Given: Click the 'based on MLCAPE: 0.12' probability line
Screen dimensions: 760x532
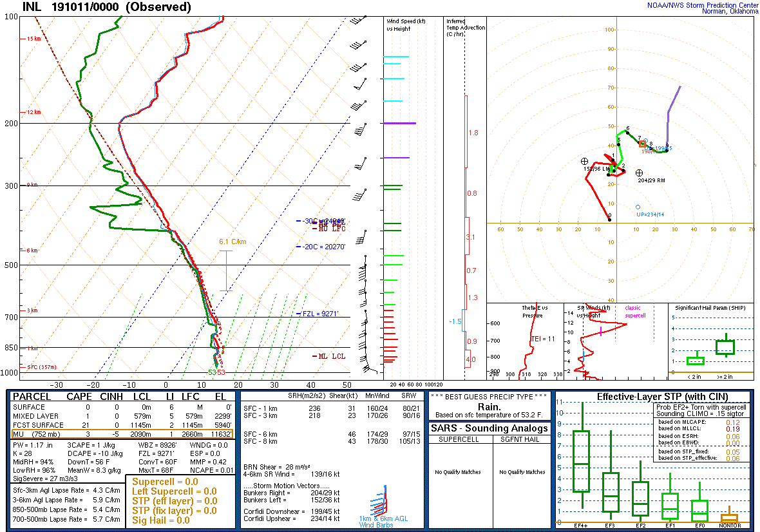Looking at the screenshot, I should tap(699, 422).
